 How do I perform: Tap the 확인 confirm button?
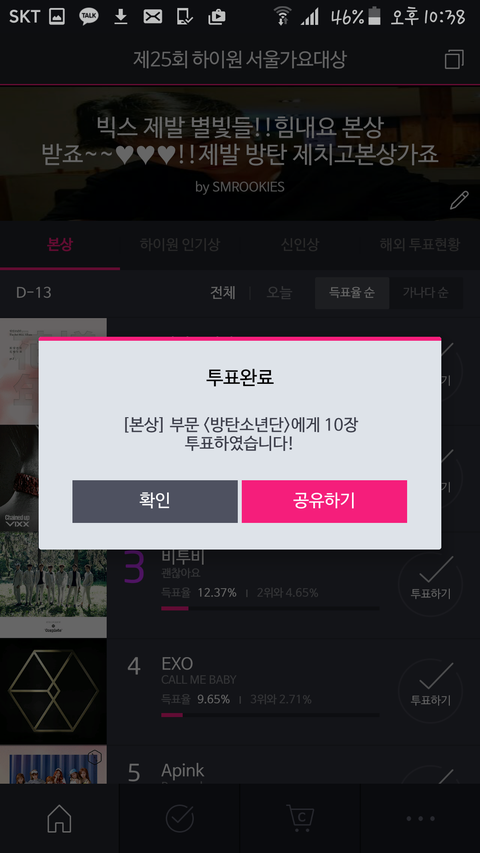point(155,501)
